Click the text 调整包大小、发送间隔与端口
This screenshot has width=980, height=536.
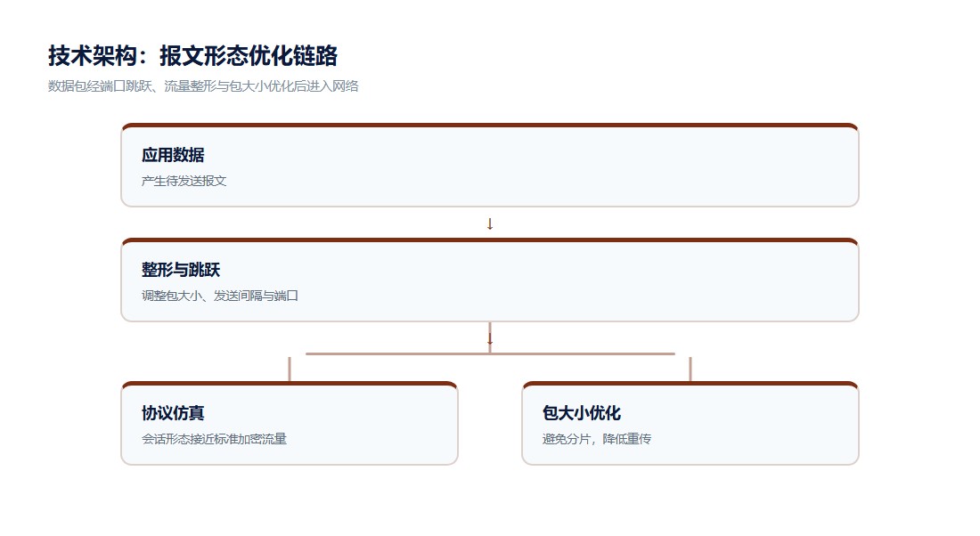coord(219,296)
